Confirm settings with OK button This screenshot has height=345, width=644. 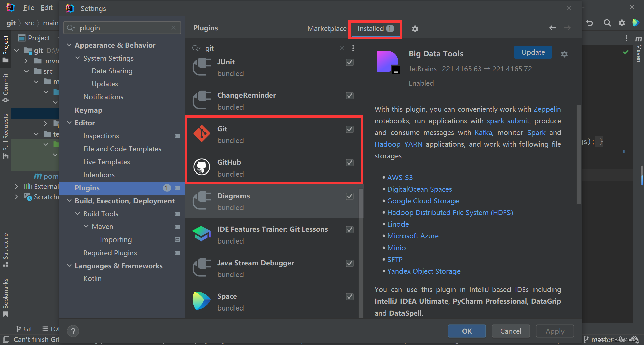(x=467, y=331)
